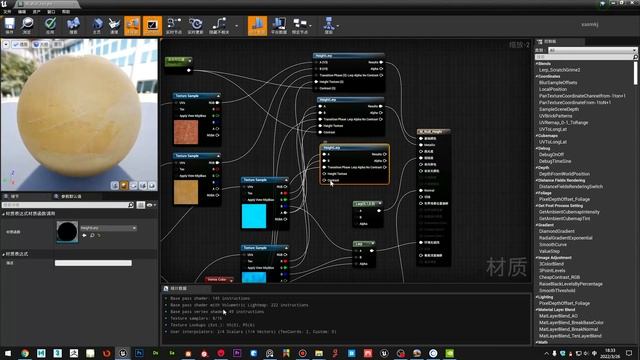Click the Preview Nodes toolbar icon
The width and height of the screenshot is (640, 360).
pos(300,25)
